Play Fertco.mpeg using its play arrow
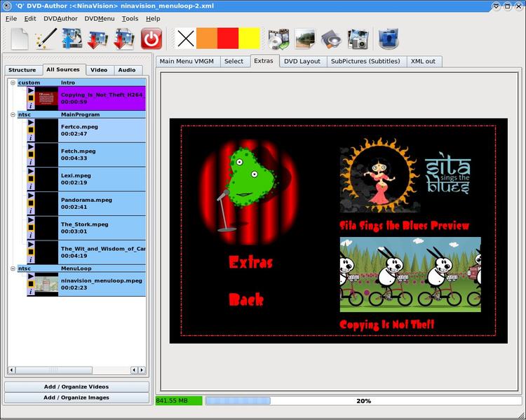The height and width of the screenshot is (420, 526). tap(31, 123)
